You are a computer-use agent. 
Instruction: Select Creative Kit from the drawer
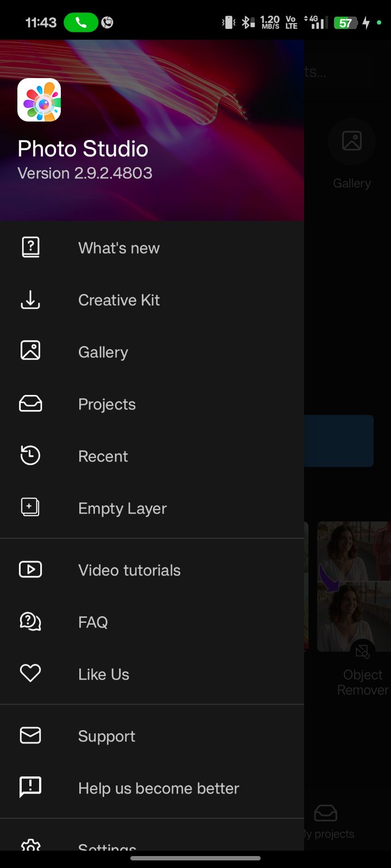point(119,300)
